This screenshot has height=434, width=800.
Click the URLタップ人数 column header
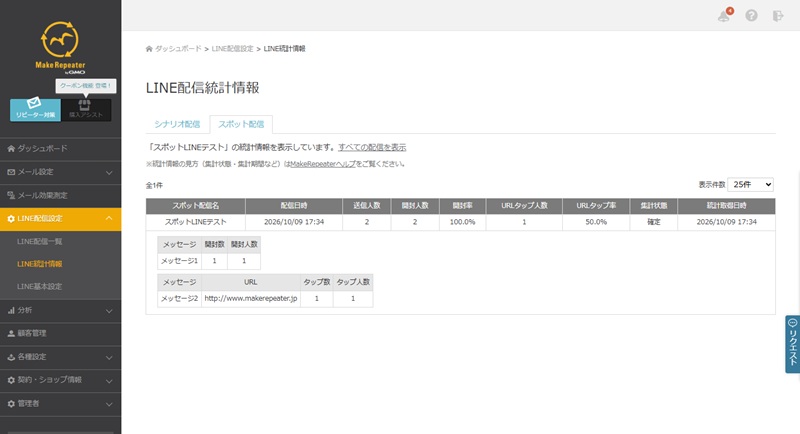pos(524,206)
